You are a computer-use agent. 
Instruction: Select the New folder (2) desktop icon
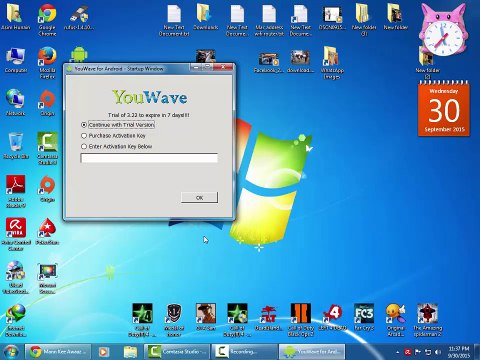click(427, 63)
